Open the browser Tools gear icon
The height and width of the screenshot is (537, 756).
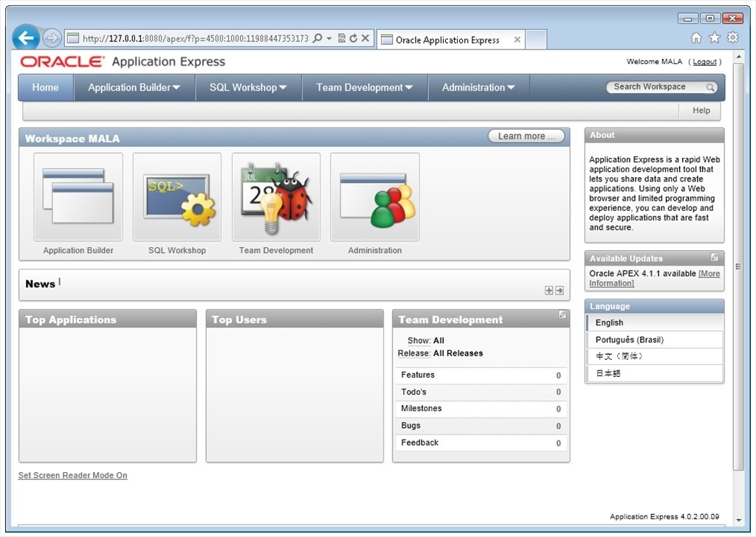tap(733, 38)
